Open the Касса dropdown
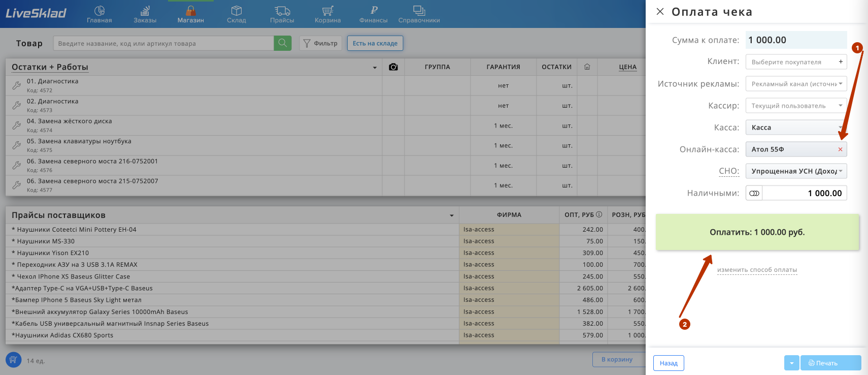Viewport: 868px width, 375px height. click(x=796, y=128)
